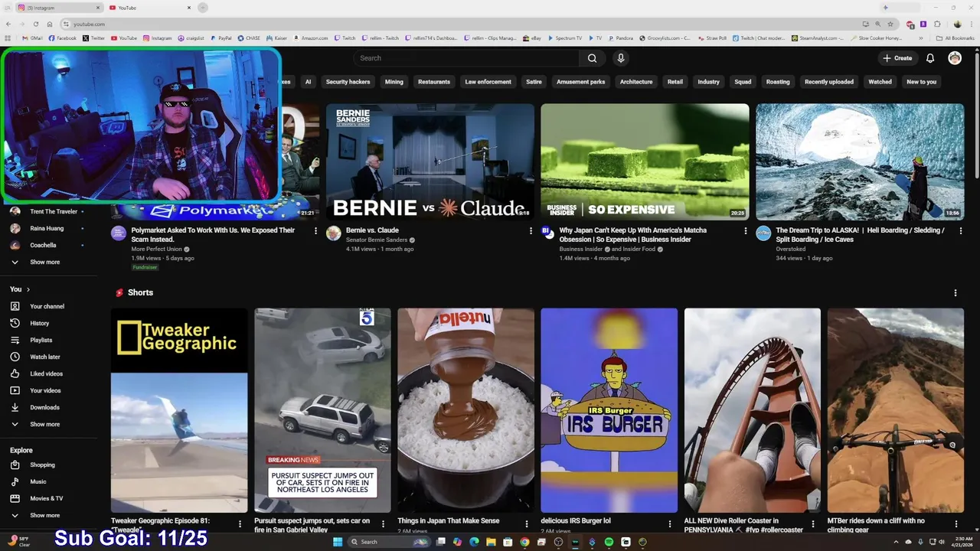
Task: Open the Twitch bookmark in bookmarks bar
Action: 345,37
